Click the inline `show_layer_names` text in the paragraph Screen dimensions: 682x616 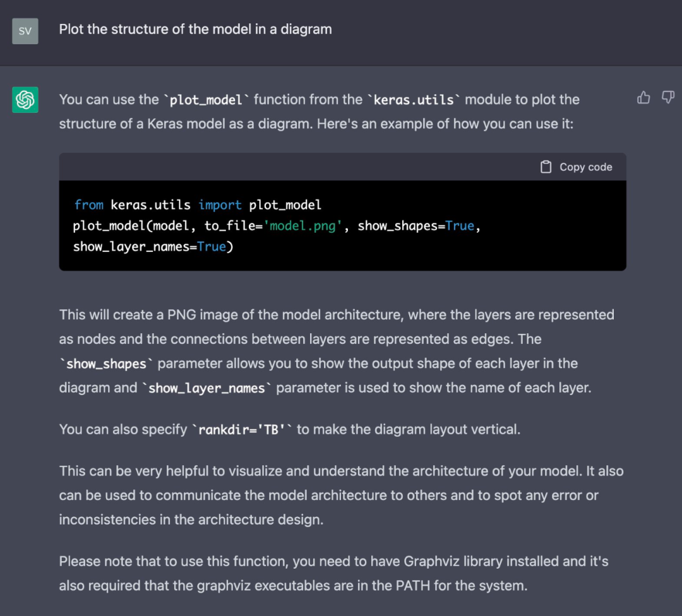click(x=206, y=388)
